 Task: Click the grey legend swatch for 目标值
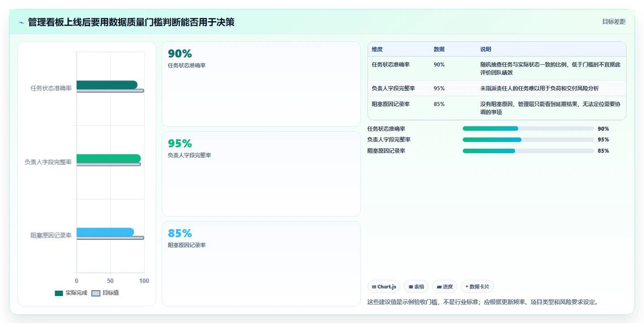96,293
